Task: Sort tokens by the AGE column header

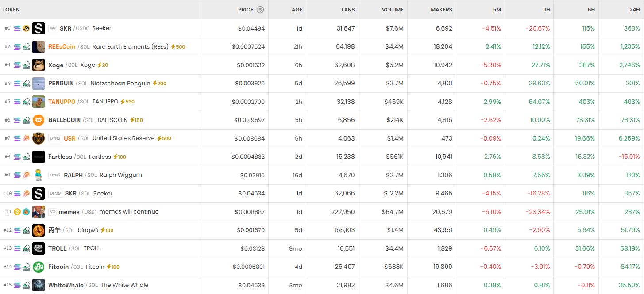Action: click(x=297, y=10)
